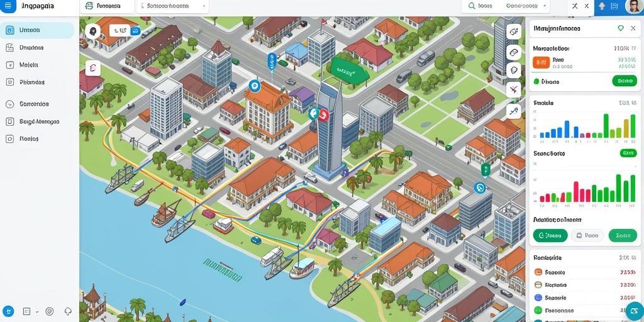The width and height of the screenshot is (644, 322).
Task: Click the red marker beside the tower
Action: coord(323,116)
